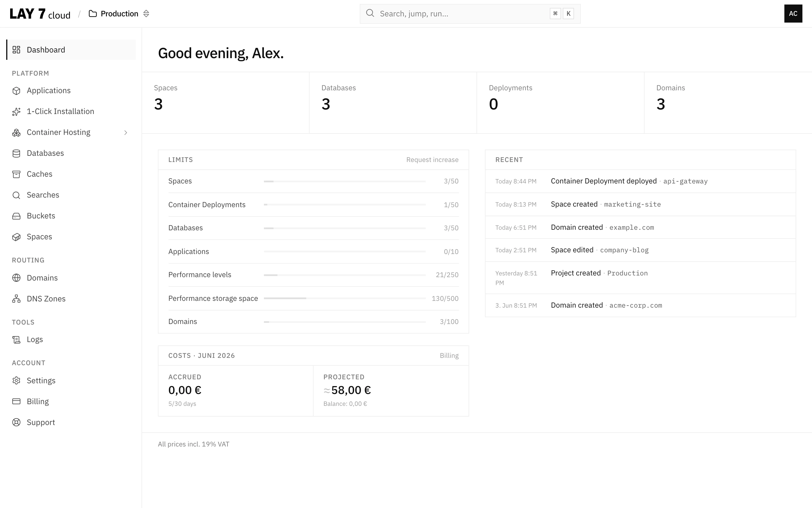Click the accrued 0,00 € amount

(185, 390)
